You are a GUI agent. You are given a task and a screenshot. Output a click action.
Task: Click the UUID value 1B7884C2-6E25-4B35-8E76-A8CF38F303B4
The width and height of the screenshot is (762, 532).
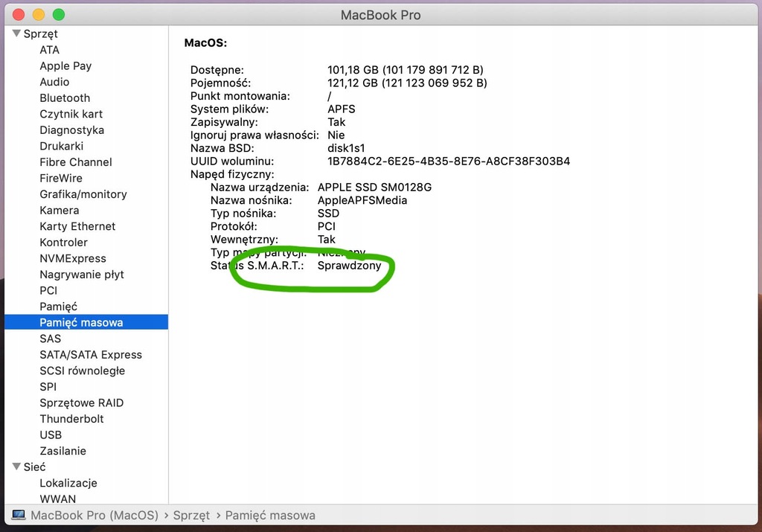pyautogui.click(x=449, y=161)
